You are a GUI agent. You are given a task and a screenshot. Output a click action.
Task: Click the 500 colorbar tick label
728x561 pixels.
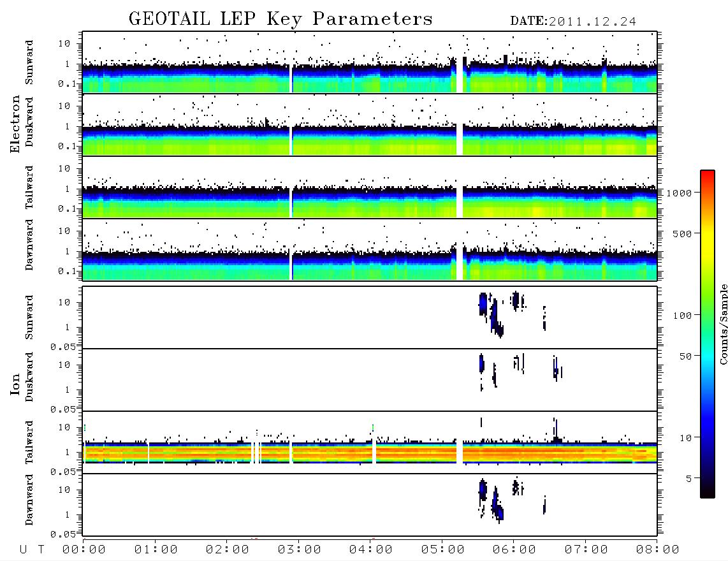coord(683,234)
